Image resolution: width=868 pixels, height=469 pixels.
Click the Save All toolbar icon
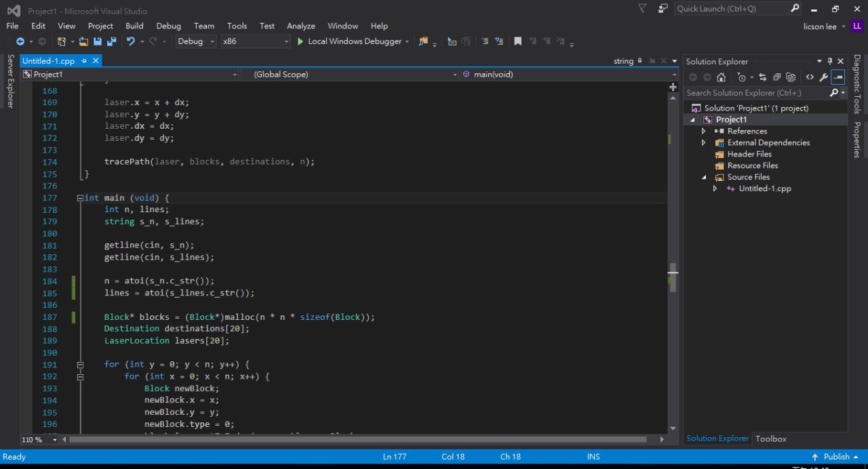click(x=111, y=41)
